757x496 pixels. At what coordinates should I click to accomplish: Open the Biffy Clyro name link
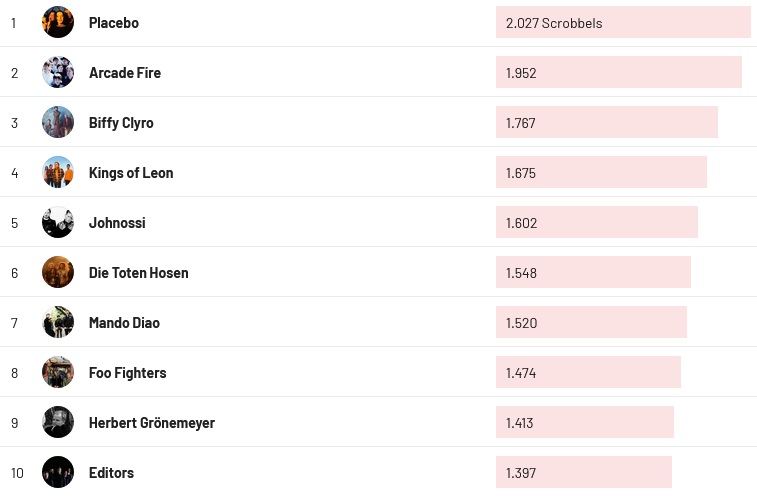121,123
